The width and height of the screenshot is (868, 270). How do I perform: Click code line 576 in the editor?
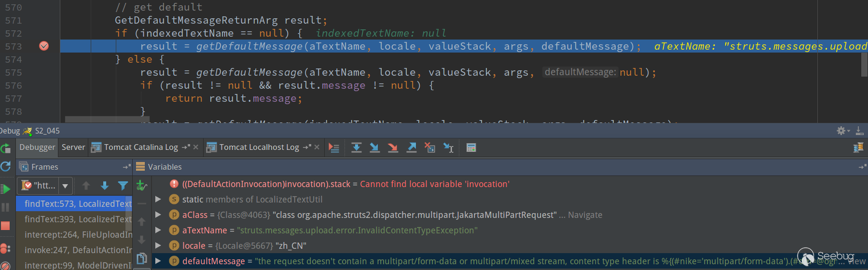point(287,85)
